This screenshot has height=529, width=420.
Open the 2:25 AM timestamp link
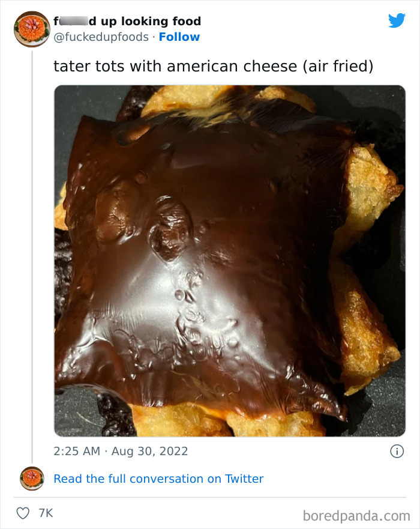click(77, 451)
